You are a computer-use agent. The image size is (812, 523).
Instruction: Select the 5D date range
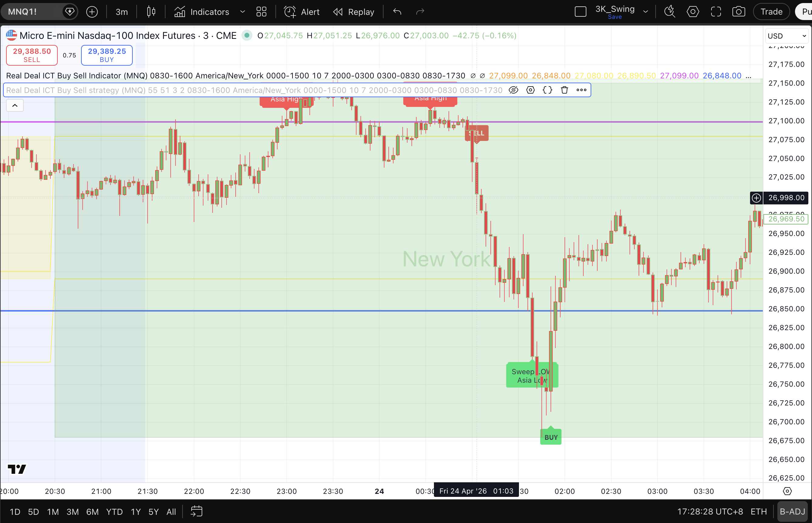point(33,511)
